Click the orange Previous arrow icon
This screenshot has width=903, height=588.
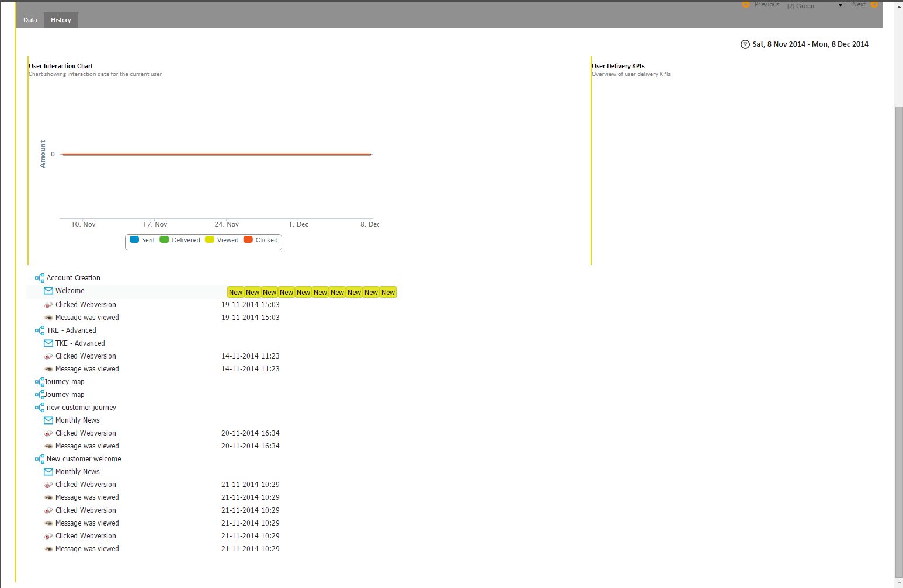point(746,5)
